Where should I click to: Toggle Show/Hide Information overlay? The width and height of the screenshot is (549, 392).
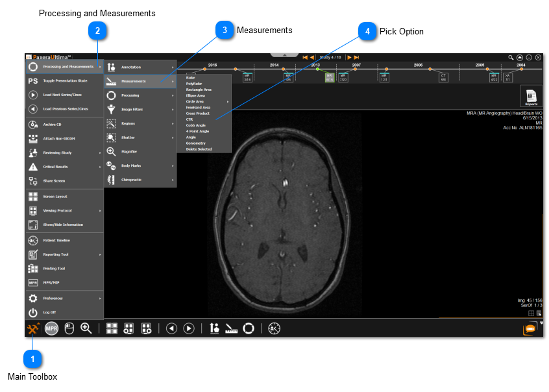tap(62, 225)
